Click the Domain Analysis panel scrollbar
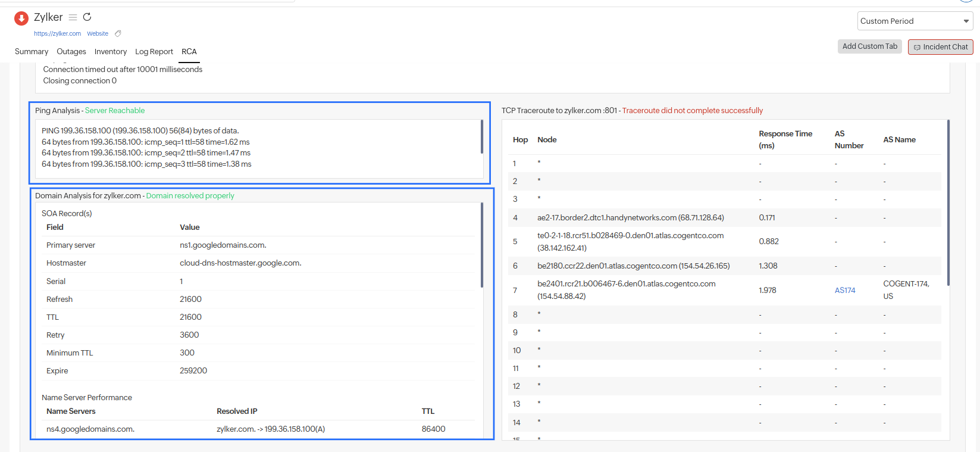This screenshot has height=452, width=980. [x=481, y=245]
